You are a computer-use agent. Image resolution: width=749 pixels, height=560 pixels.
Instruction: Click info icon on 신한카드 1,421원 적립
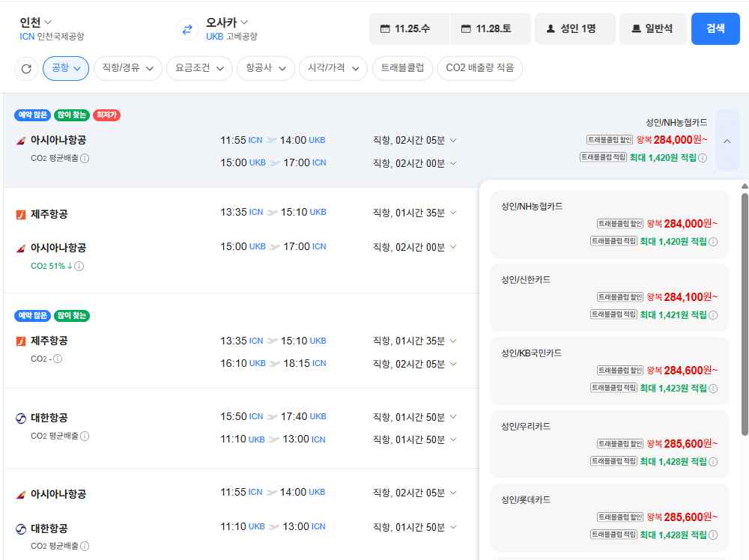coord(713,315)
